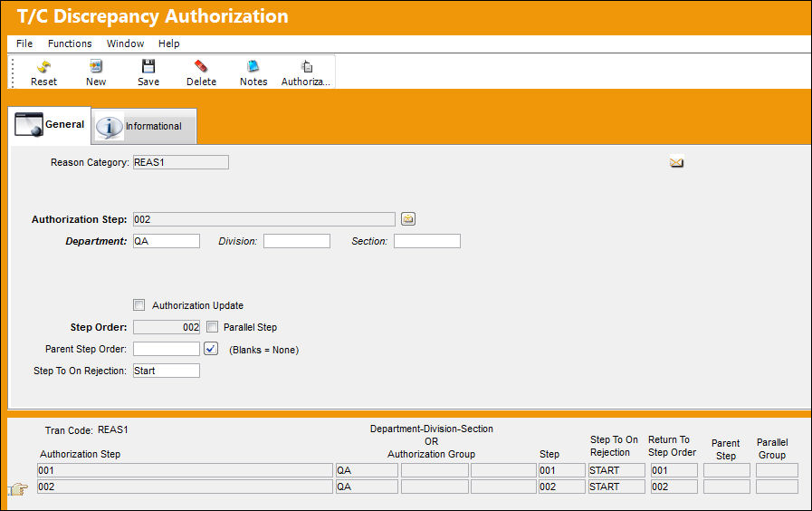
Task: Click the Parallel Group cell in row 002
Action: pyautogui.click(x=777, y=487)
